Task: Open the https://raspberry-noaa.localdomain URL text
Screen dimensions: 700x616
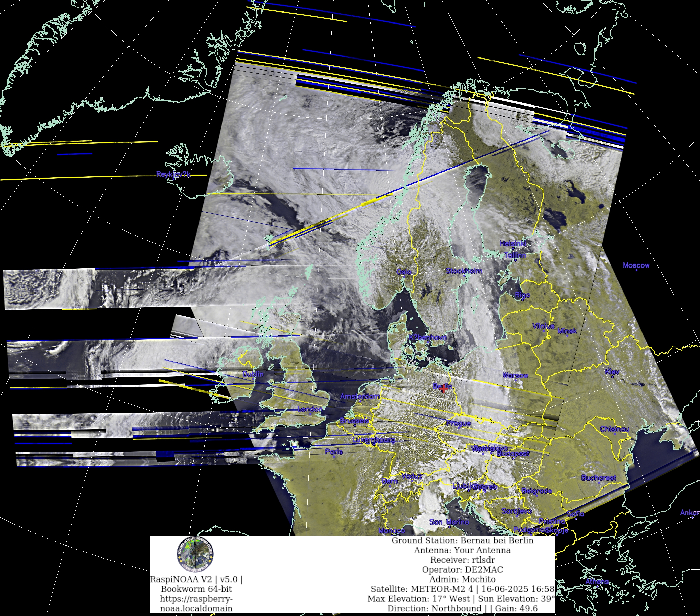Action: click(196, 604)
